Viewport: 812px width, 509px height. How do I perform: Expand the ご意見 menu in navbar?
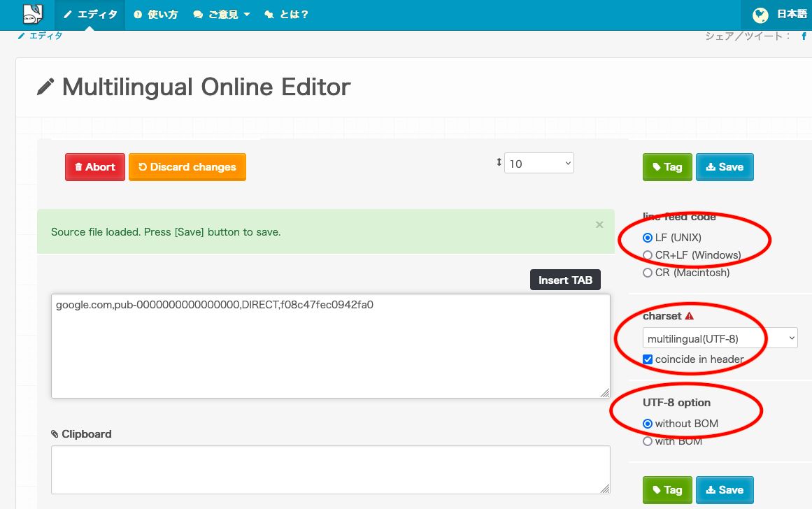pyautogui.click(x=222, y=15)
